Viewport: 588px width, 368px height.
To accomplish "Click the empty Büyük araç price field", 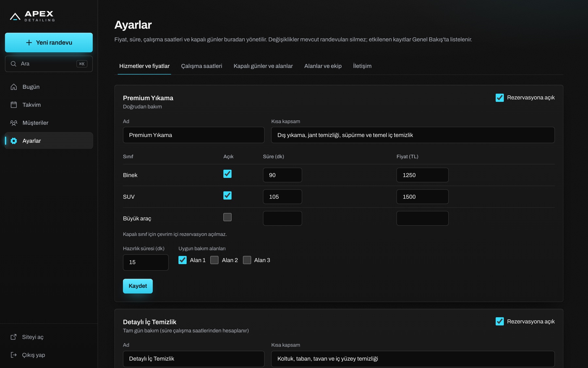I will [422, 218].
